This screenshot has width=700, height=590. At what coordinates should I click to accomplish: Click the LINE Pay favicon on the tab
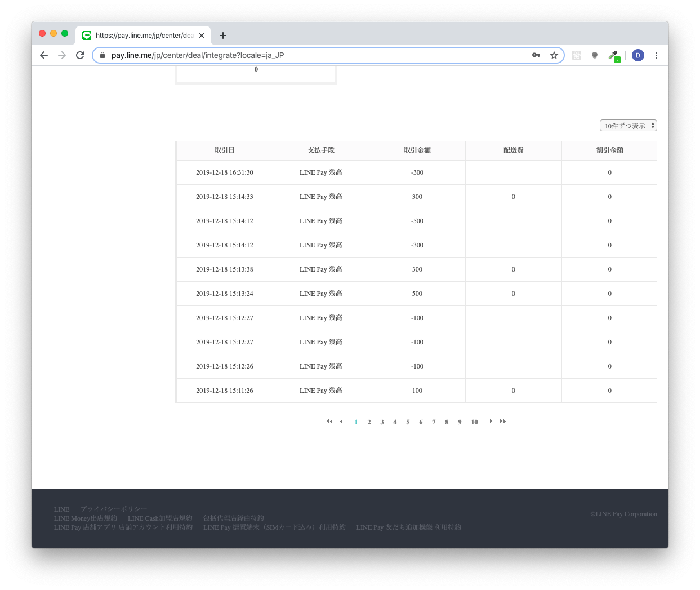click(87, 35)
